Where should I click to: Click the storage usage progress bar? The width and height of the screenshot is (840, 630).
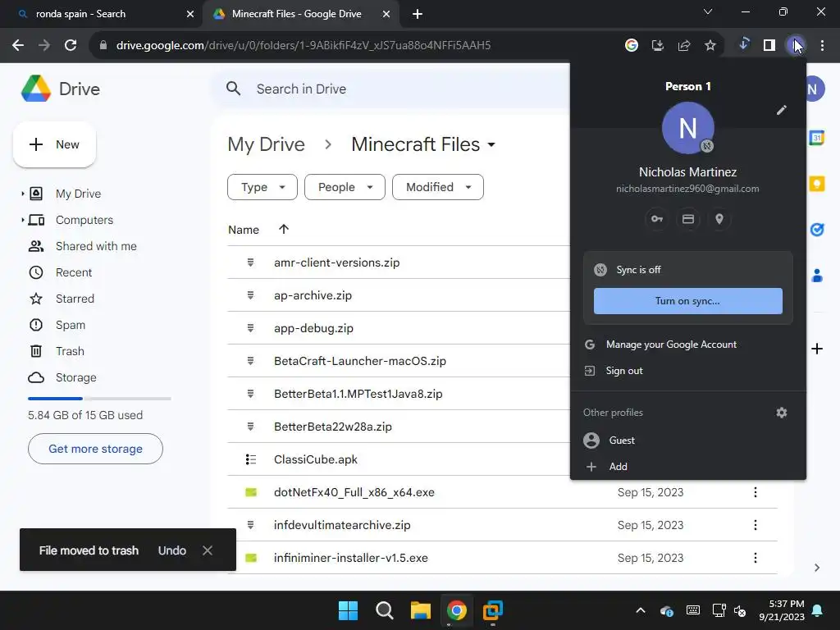point(99,399)
